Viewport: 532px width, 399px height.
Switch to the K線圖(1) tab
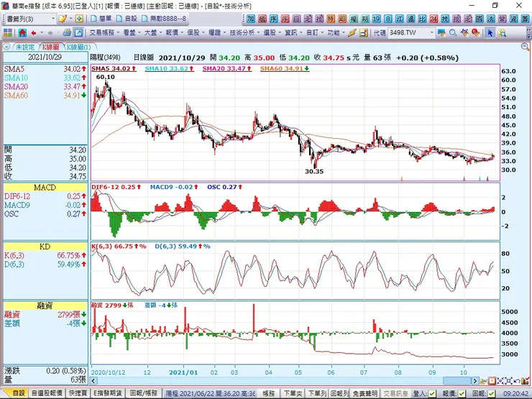point(78,47)
